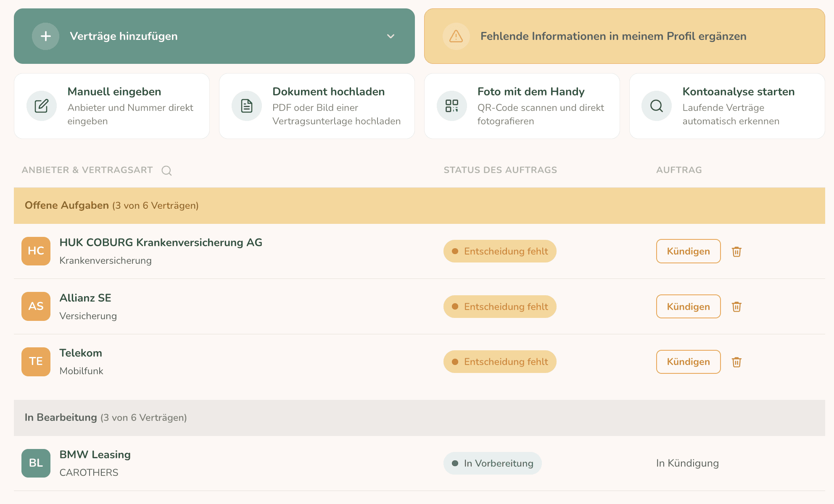Open HUK COBURG Krankenversicherung AG contract
This screenshot has height=504, width=834.
pyautogui.click(x=161, y=243)
